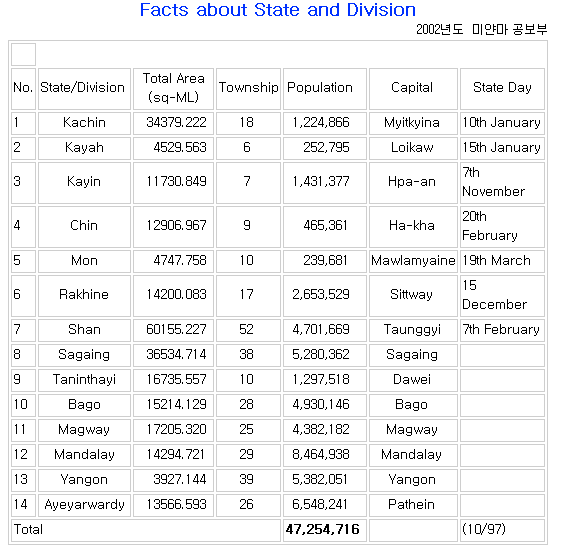Click Mandalay township count 29

tap(247, 455)
